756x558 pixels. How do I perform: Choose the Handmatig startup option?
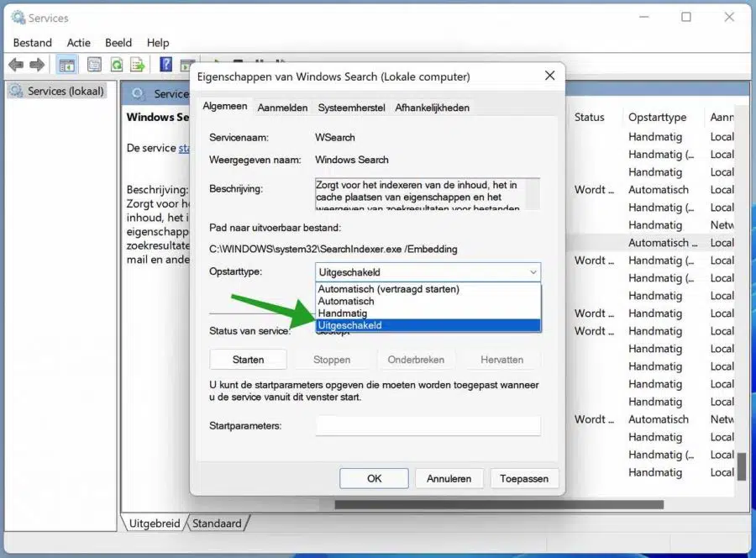pos(428,313)
